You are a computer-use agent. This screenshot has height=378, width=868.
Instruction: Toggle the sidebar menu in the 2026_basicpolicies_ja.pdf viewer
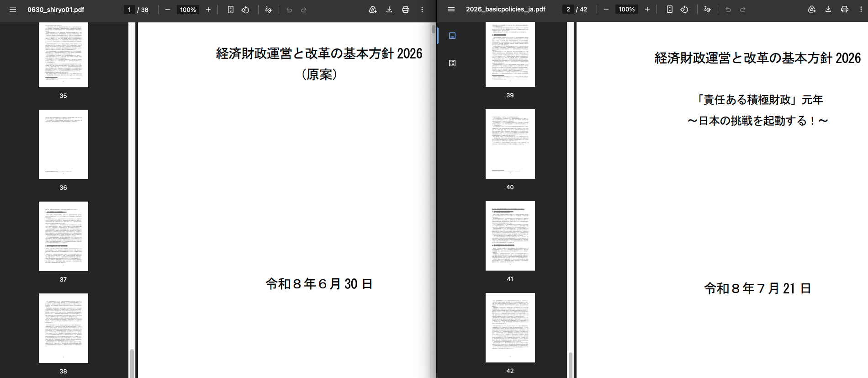click(451, 9)
